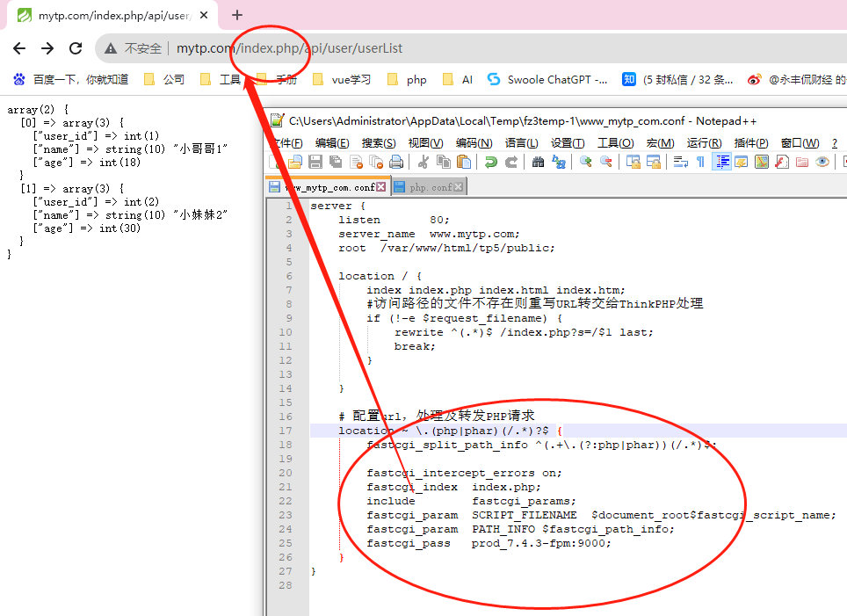Toggle synchronize horizontal scrolling
Viewport: 847px width, 616px height.
click(x=654, y=162)
